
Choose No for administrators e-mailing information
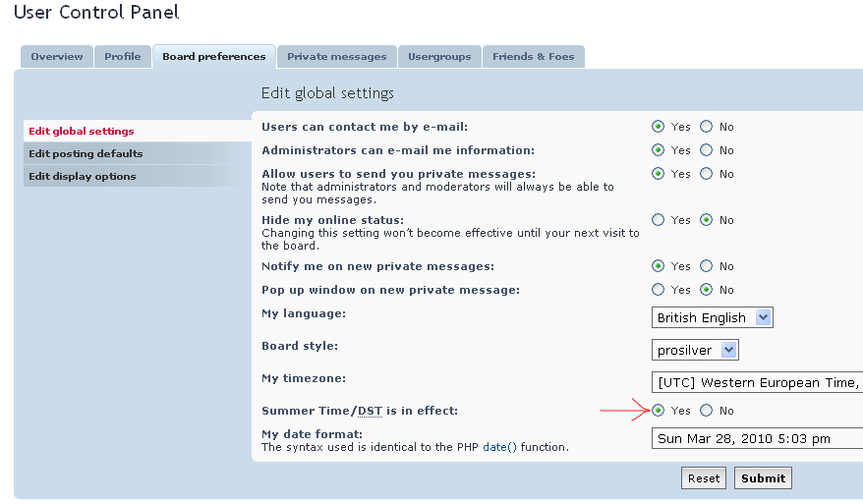pos(707,150)
